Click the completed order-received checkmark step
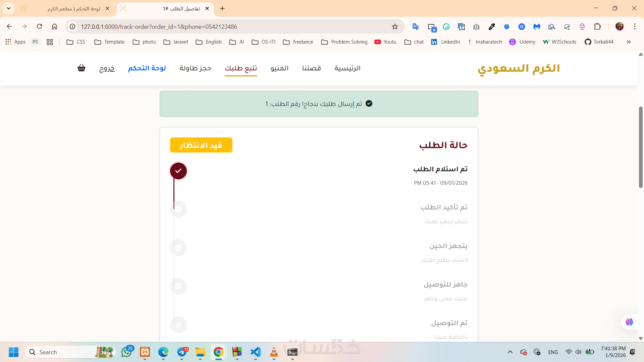The height and width of the screenshot is (362, 644). coord(178,171)
